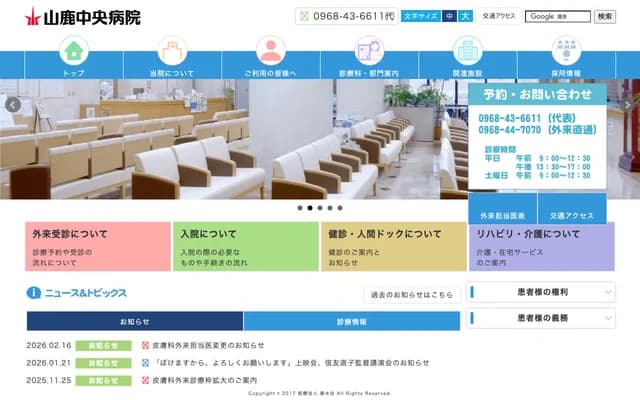This screenshot has width=640, height=400.
Task: Click the 診療科・部門案内 icon
Action: tap(369, 51)
